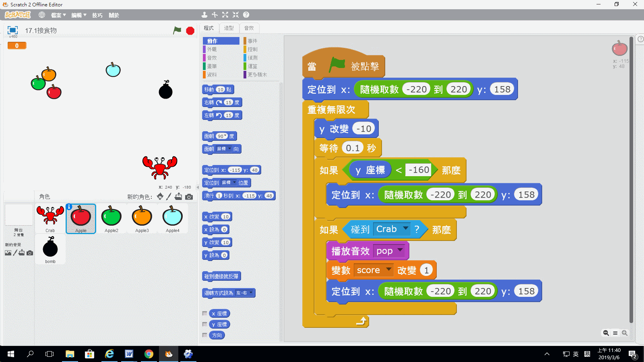Open Word from the taskbar
Viewport: 644px width, 362px height.
point(129,354)
